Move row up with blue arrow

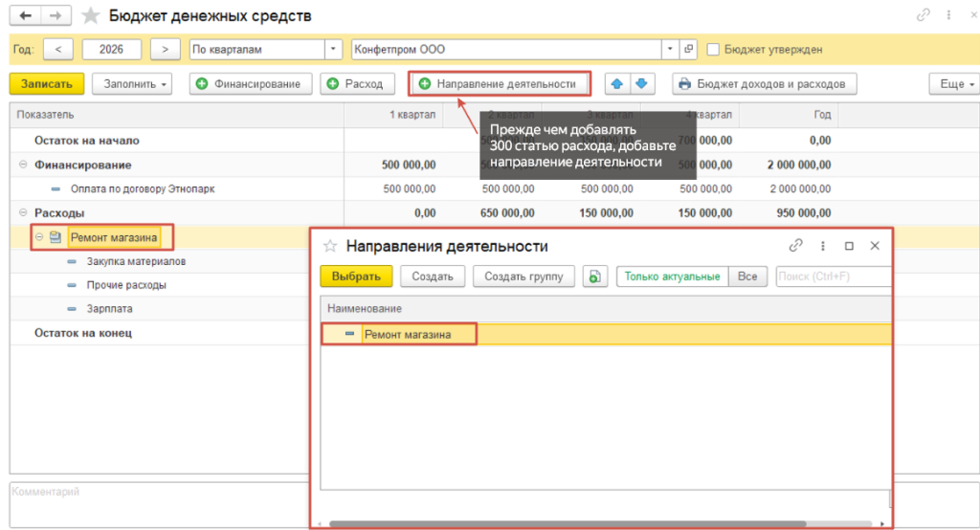coord(617,84)
